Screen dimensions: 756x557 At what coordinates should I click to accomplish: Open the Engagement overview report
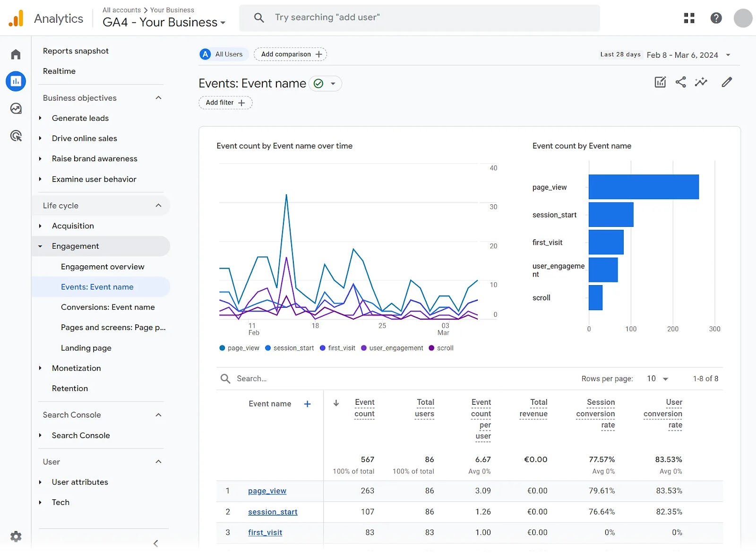click(x=102, y=266)
